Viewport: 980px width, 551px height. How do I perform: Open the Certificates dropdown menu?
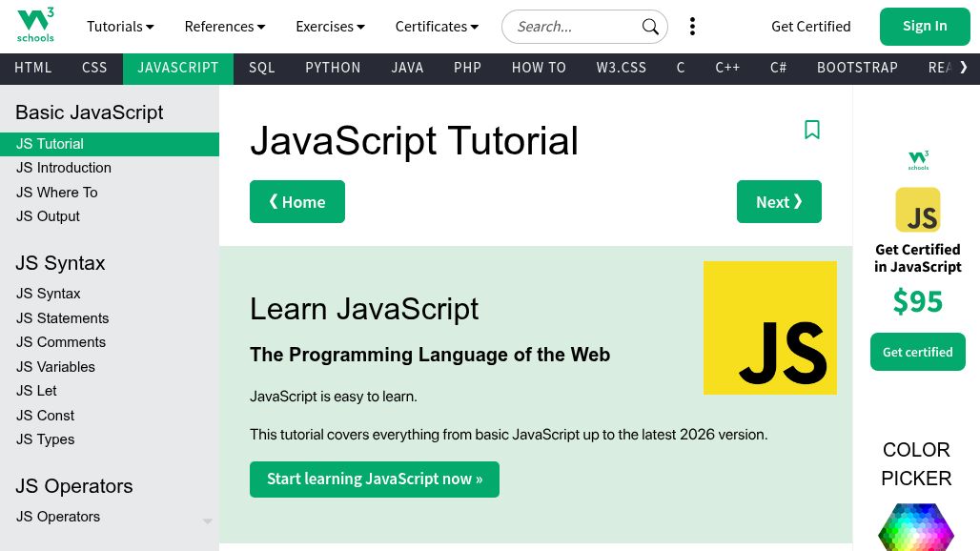(x=437, y=27)
